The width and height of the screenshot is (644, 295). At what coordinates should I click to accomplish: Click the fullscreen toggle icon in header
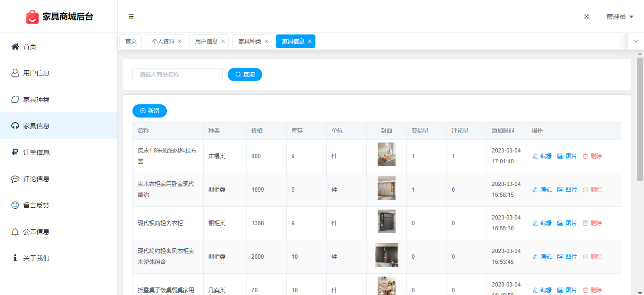pyautogui.click(x=586, y=17)
